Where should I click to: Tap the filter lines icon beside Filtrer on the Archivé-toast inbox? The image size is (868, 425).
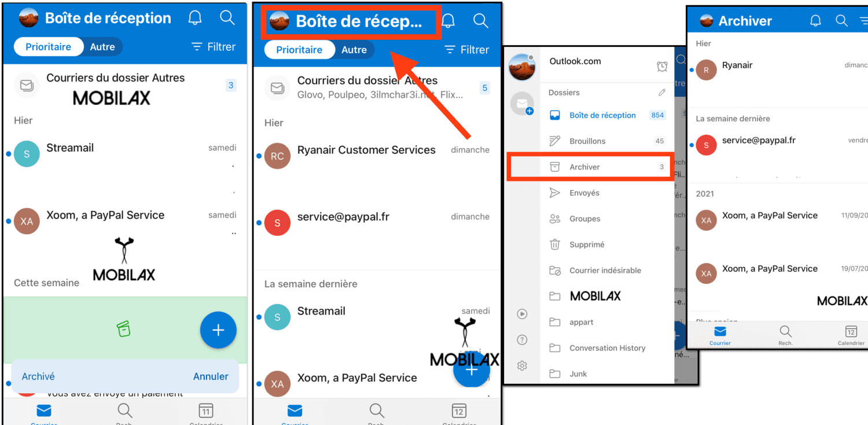coord(197,47)
